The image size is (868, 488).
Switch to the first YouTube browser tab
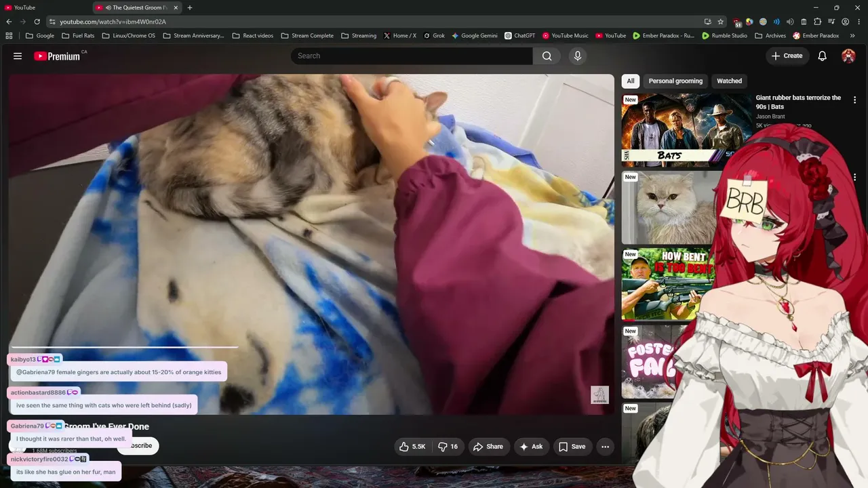pyautogui.click(x=43, y=7)
